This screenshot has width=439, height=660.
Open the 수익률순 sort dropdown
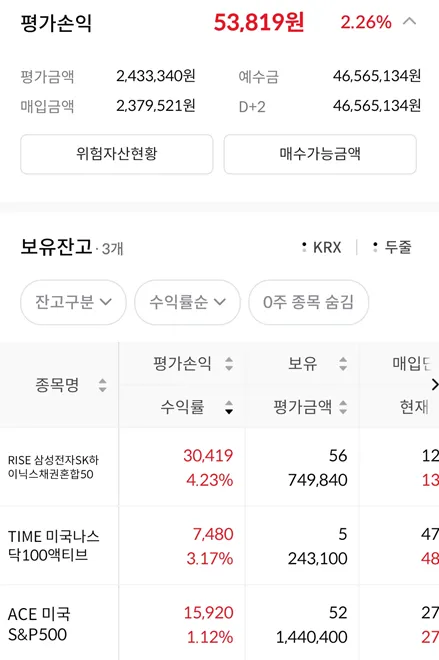187,302
